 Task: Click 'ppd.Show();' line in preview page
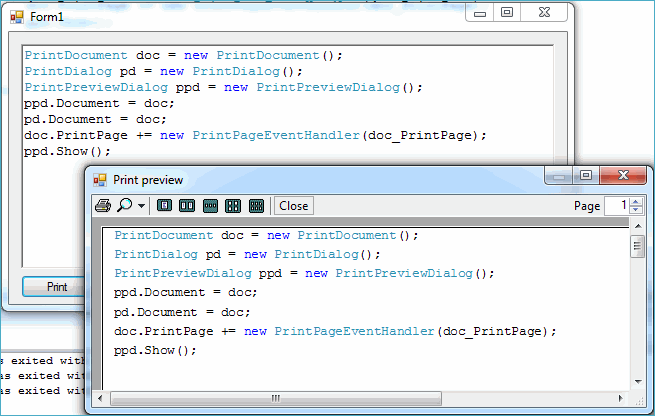pos(155,350)
